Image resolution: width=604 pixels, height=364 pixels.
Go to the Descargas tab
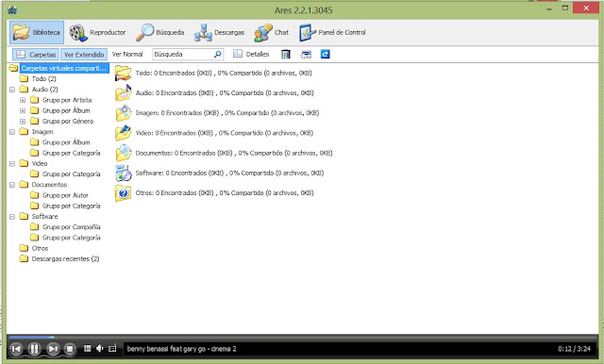click(x=219, y=32)
